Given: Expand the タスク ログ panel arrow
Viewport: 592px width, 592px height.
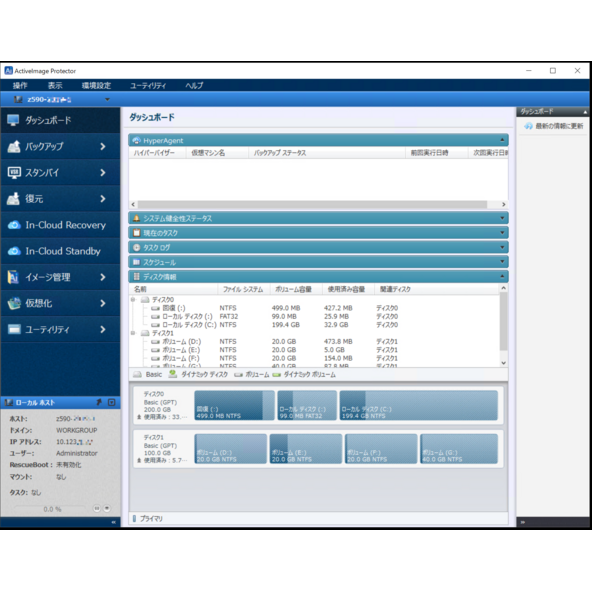Looking at the screenshot, I should [502, 247].
